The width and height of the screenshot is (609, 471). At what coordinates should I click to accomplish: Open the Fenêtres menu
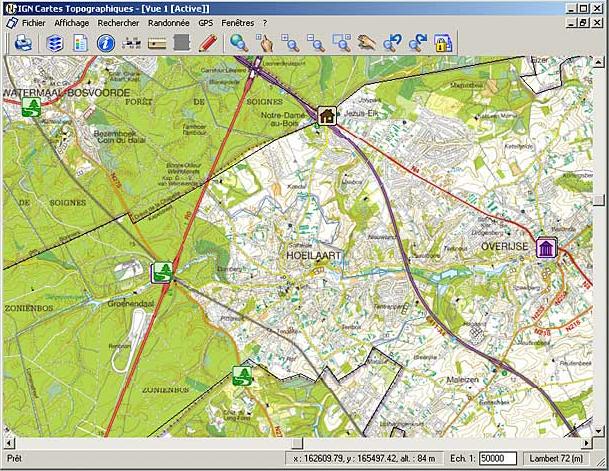(x=237, y=23)
